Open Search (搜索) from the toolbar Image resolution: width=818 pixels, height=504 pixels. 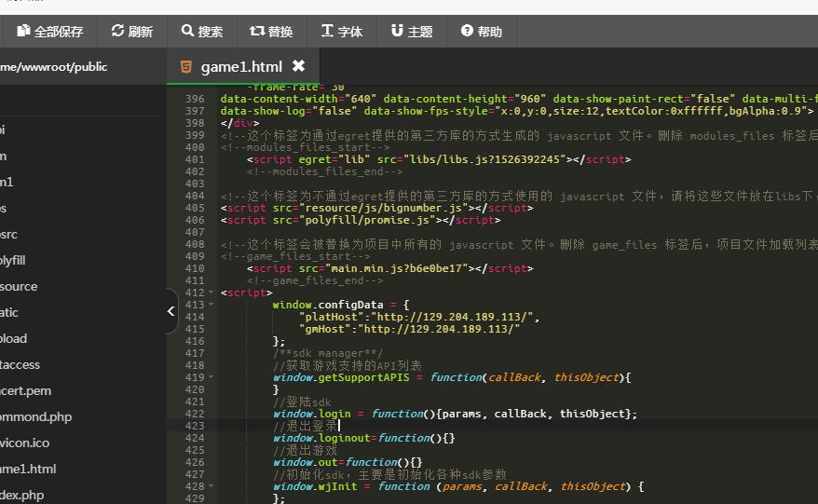click(x=202, y=32)
